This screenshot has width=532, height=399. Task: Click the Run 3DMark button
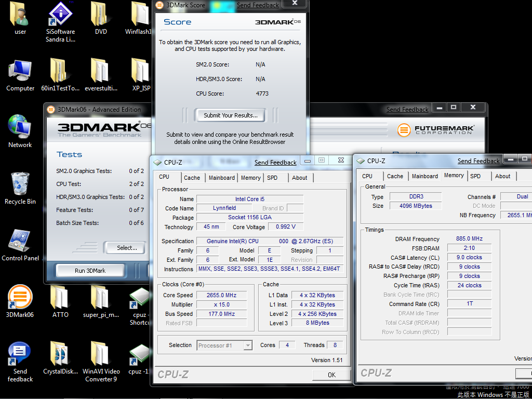click(x=90, y=270)
